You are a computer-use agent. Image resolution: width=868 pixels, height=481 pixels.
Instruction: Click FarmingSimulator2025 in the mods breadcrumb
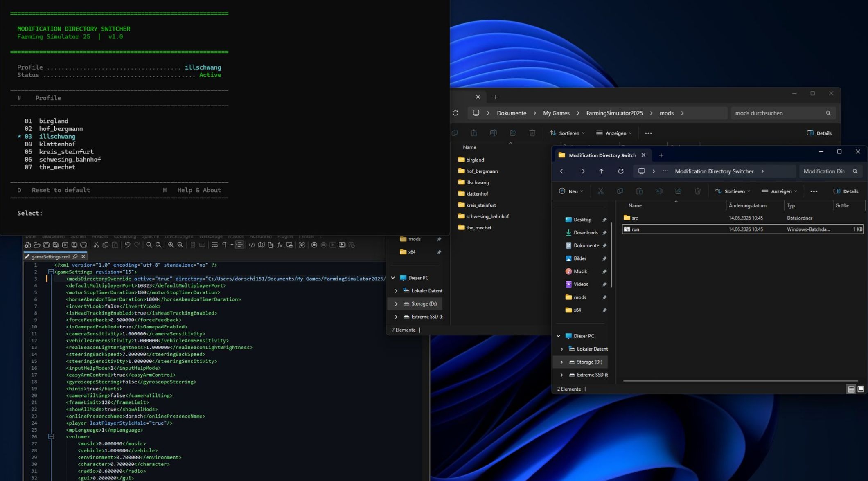614,113
